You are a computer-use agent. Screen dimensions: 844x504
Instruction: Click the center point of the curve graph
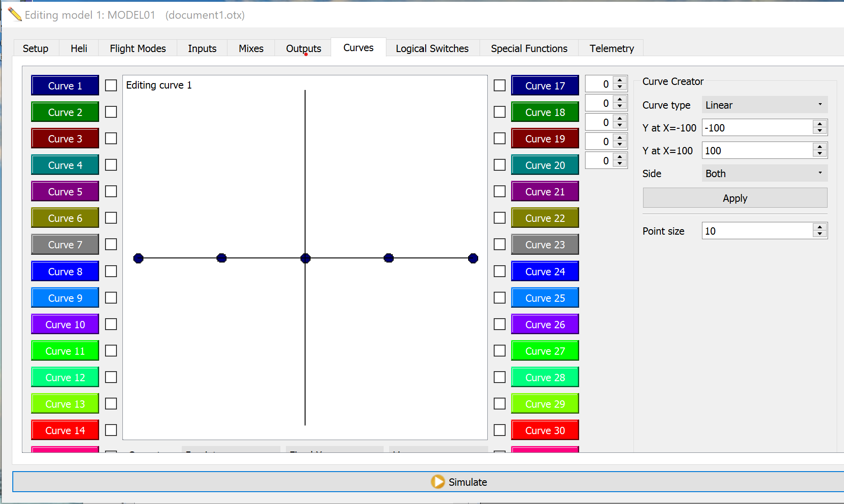[305, 258]
